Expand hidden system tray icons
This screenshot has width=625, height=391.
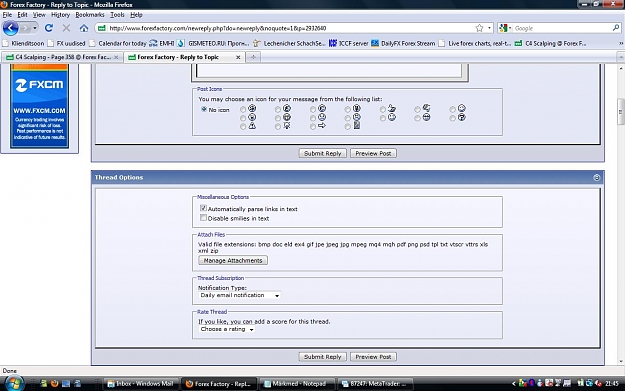coord(513,384)
